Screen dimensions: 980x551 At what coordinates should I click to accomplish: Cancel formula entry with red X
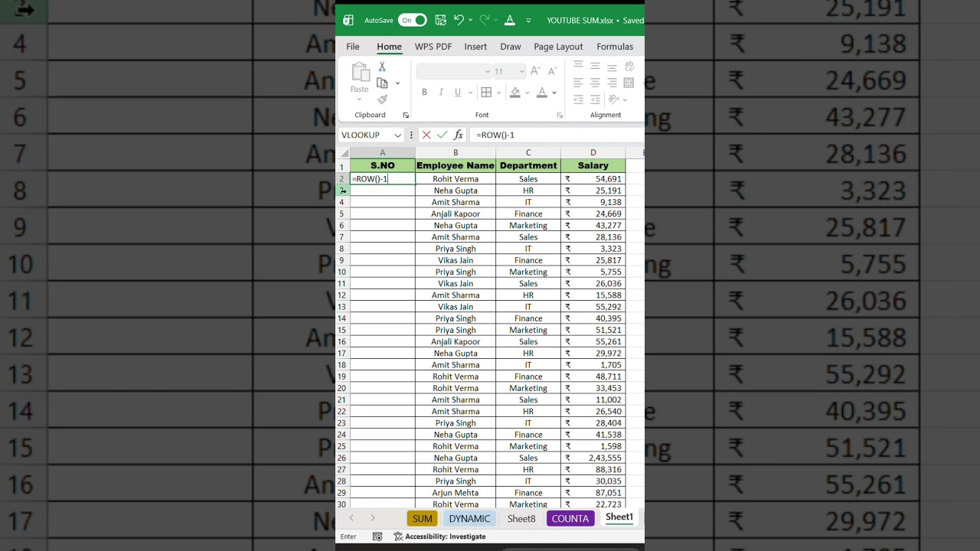tap(426, 135)
